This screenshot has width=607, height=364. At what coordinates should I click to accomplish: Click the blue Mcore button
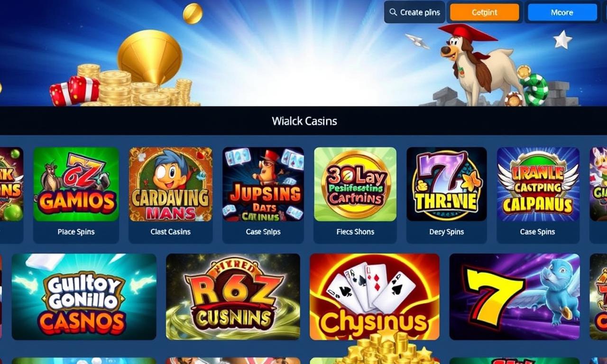click(562, 12)
